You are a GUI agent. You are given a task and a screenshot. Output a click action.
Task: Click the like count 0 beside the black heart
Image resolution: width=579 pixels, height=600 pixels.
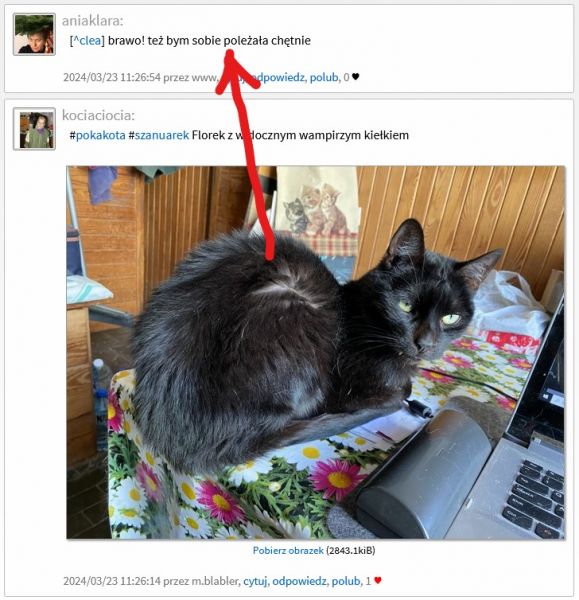[x=346, y=77]
